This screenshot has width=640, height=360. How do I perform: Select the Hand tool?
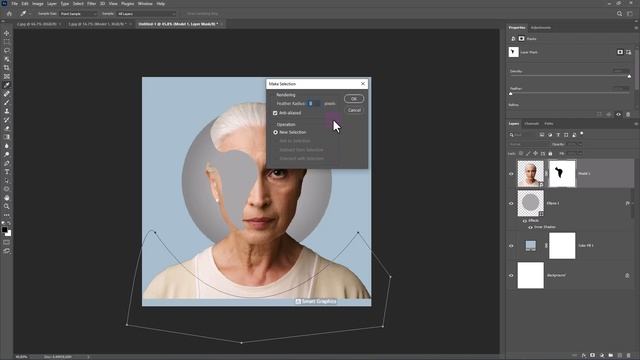click(x=7, y=198)
